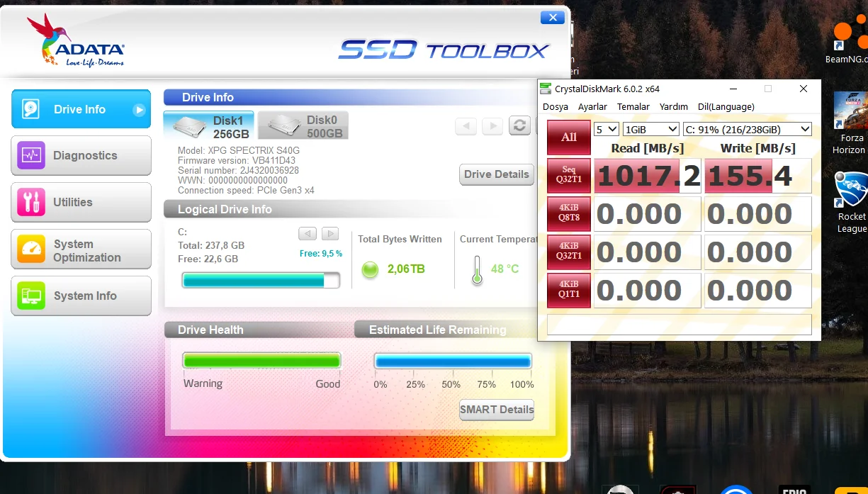Select Disk1 256GB drive
868x494 pixels.
[209, 126]
